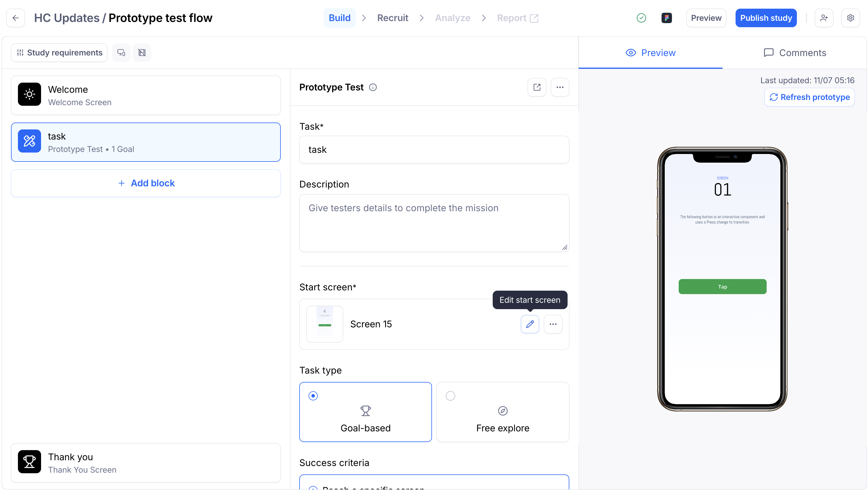Viewport: 868px width, 490px height.
Task: Click the Last updated timestamp text
Action: [x=807, y=81]
